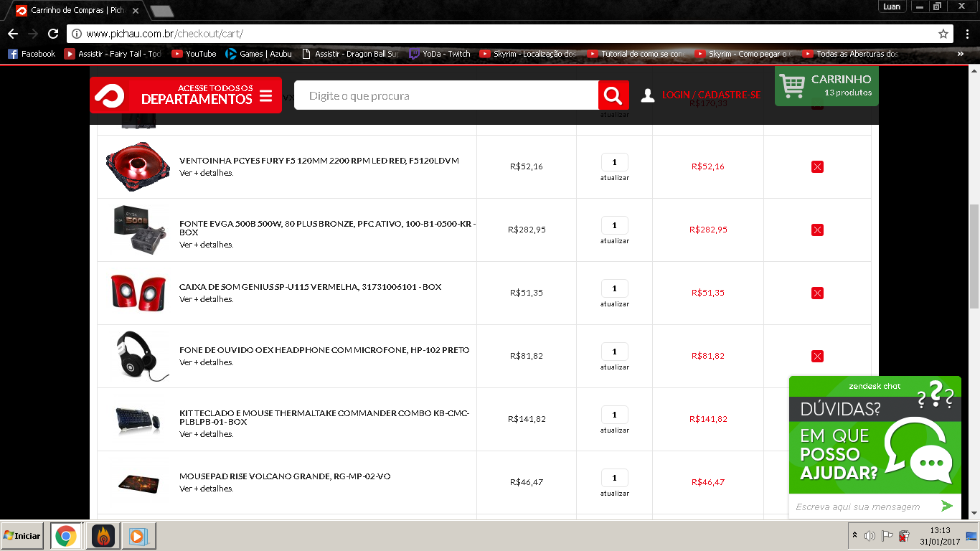Click volume speaker icon in tray

870,535
